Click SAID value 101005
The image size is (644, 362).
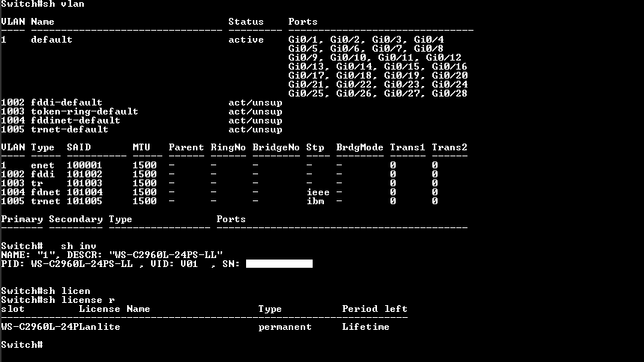pos(85,201)
